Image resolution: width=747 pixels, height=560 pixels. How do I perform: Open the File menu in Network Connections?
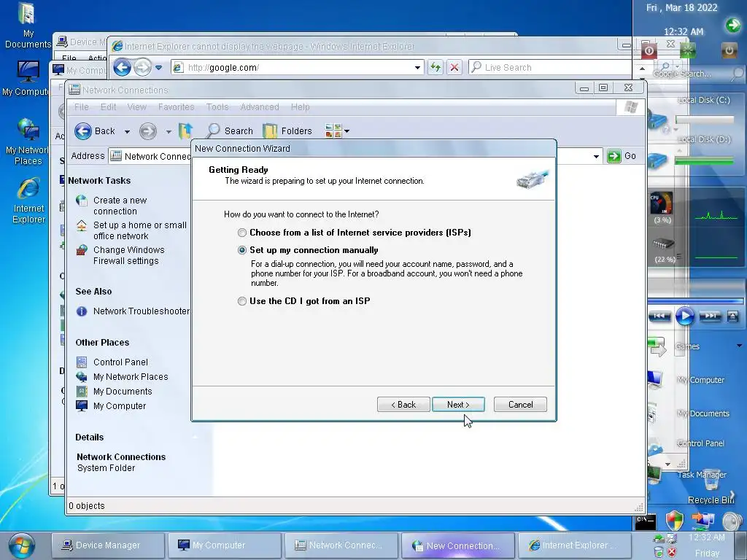point(82,106)
